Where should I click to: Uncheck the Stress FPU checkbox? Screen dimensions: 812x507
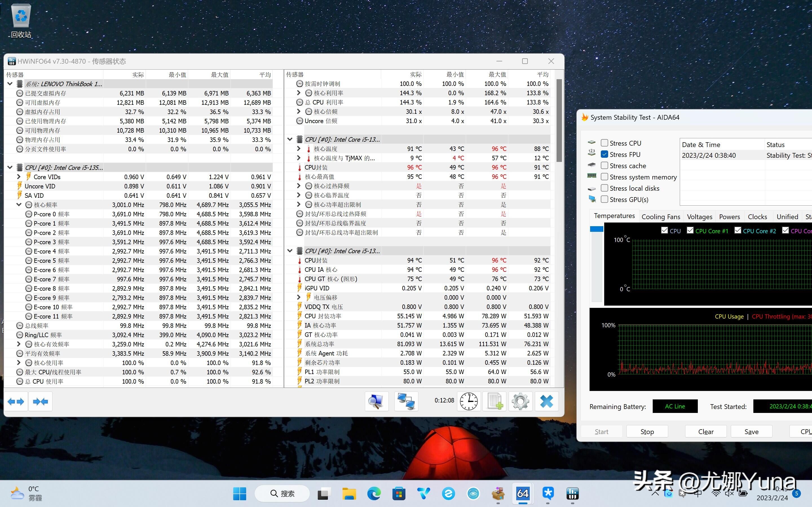[604, 154]
